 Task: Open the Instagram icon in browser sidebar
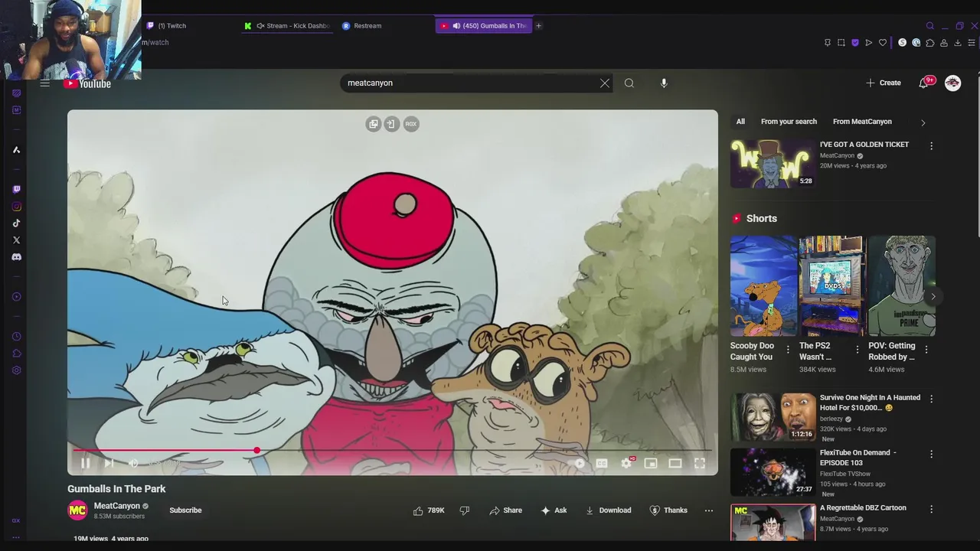pos(16,207)
